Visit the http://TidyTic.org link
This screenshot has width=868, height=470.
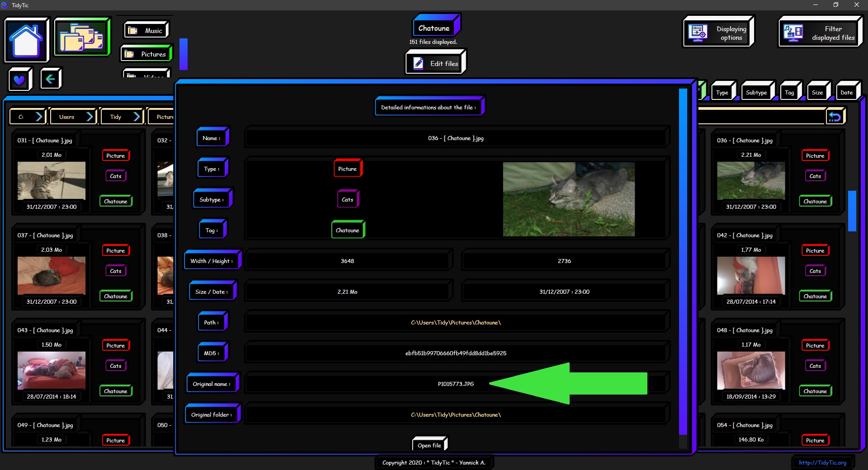coord(822,462)
